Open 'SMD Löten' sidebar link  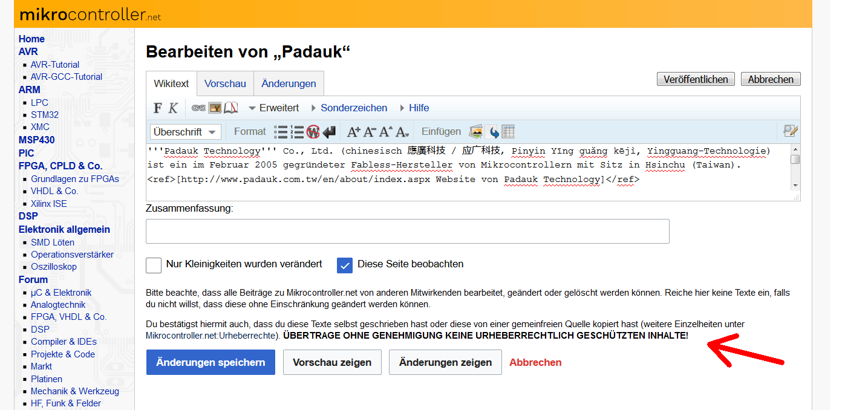[x=53, y=242]
